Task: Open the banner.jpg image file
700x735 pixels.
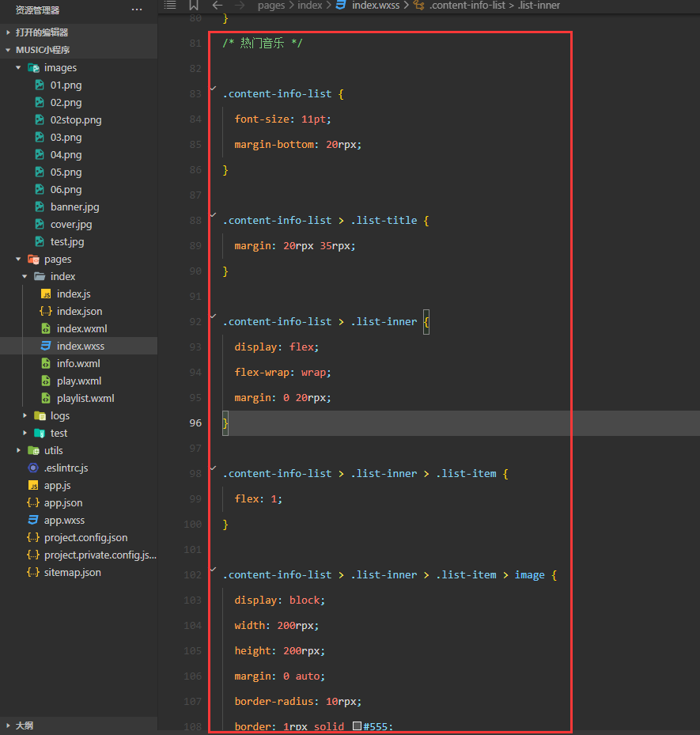Action: tap(75, 206)
